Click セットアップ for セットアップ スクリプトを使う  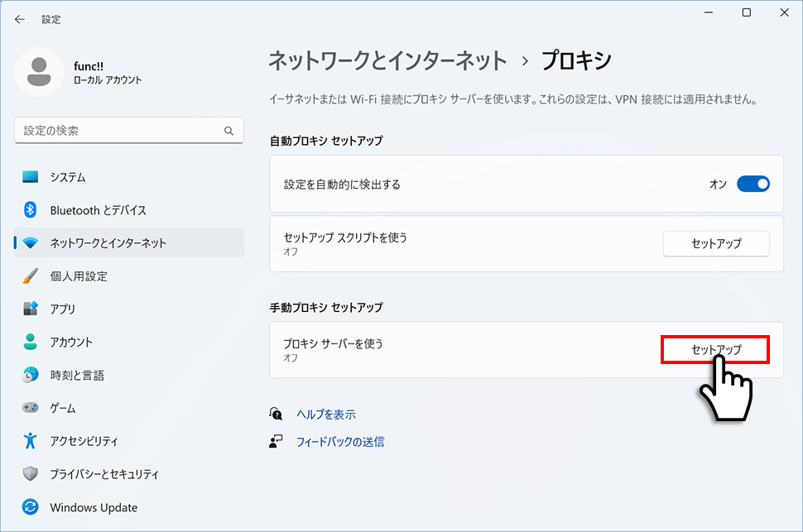coord(716,244)
